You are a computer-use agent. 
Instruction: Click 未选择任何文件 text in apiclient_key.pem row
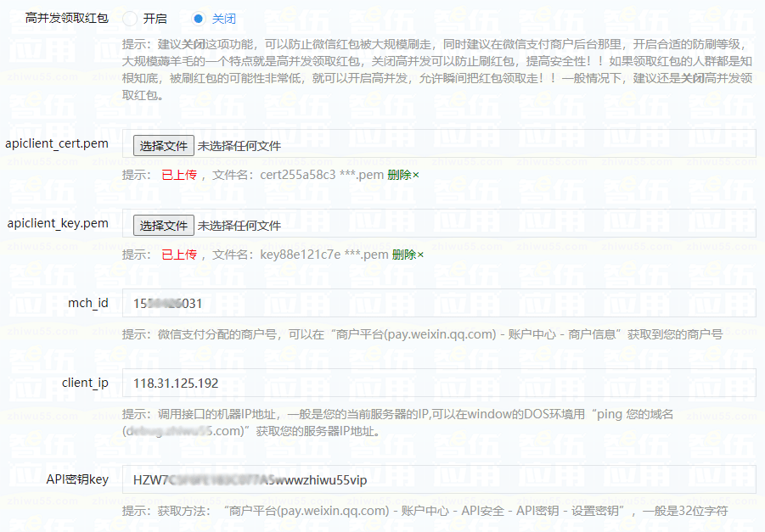239,226
